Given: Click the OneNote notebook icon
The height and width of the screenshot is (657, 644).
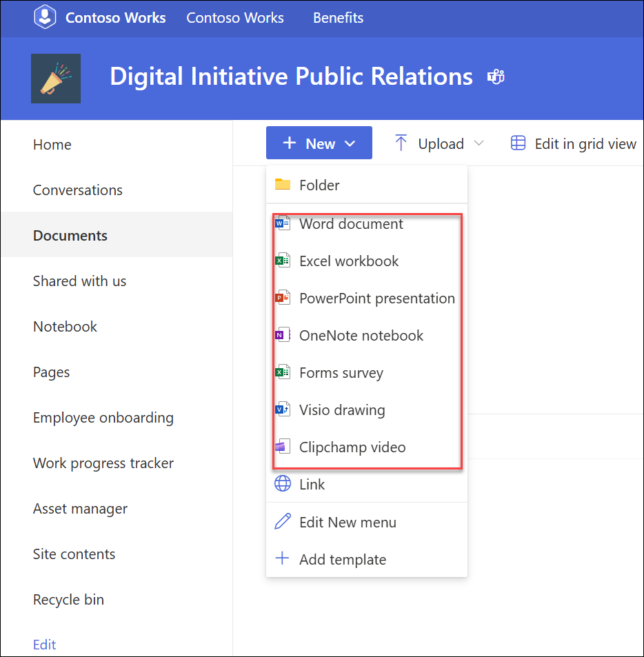Looking at the screenshot, I should 282,336.
